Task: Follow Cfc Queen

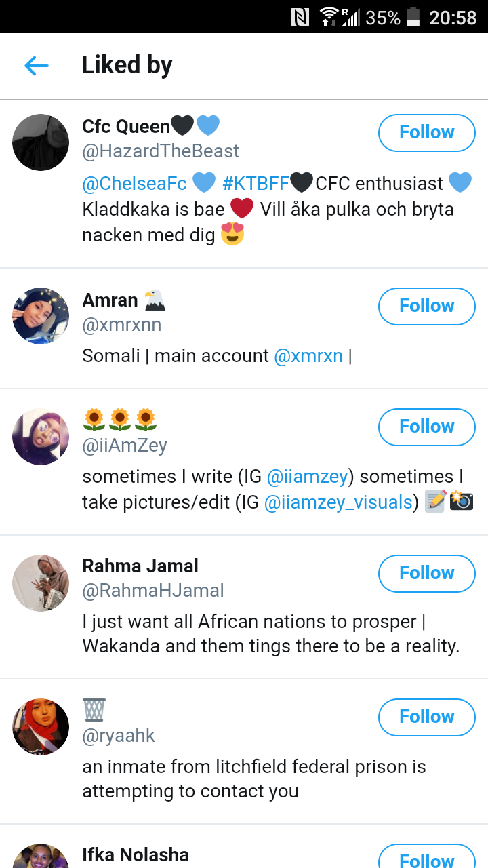Action: click(426, 132)
